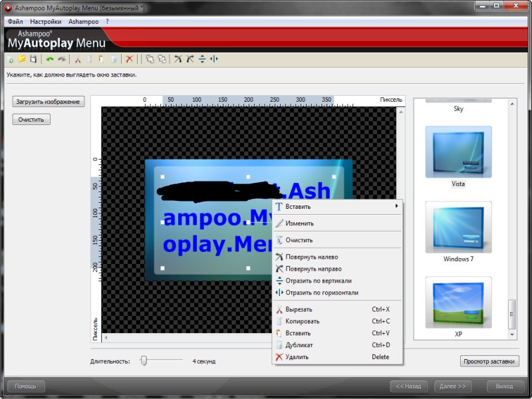Open the Настройки menu
The height and width of the screenshot is (399, 532).
pos(46,22)
